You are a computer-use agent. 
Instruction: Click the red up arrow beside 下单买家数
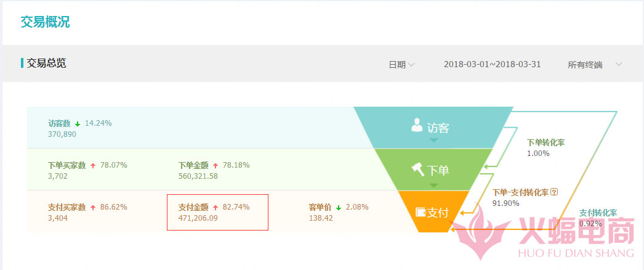click(93, 165)
